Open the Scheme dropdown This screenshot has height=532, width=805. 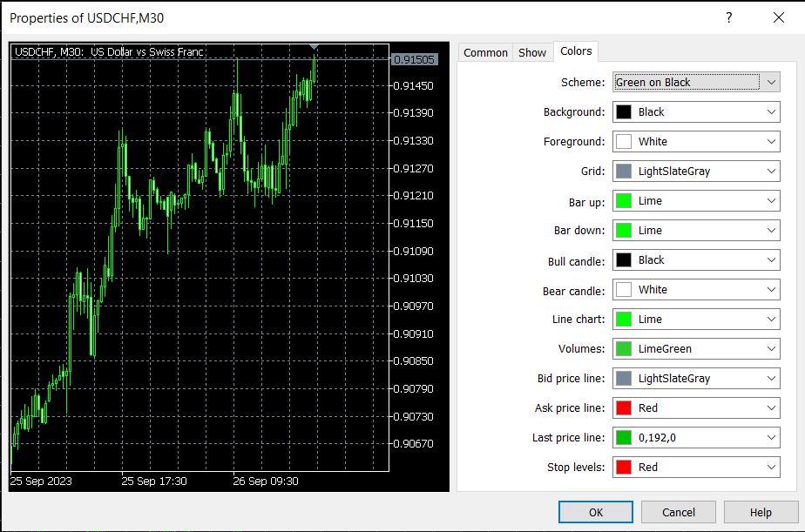coord(696,82)
